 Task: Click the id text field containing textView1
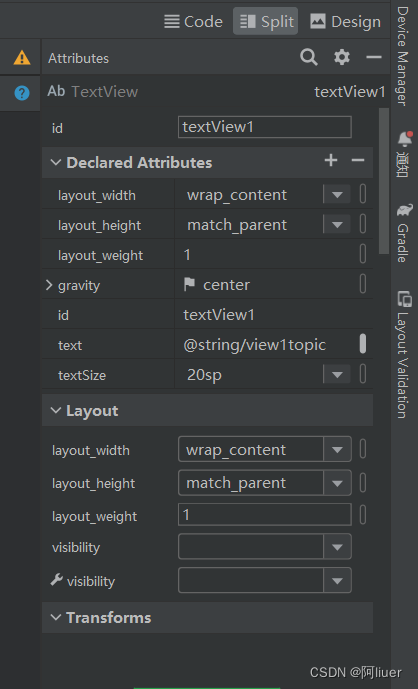pos(265,127)
